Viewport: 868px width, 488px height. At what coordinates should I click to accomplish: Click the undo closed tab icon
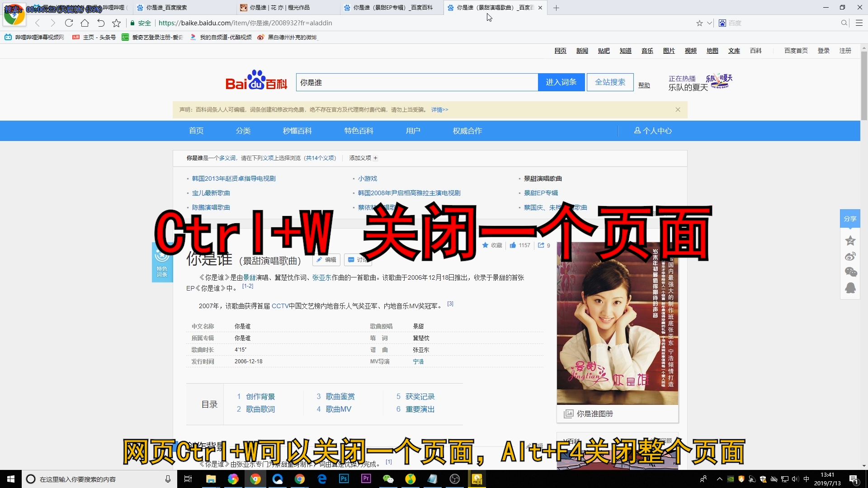tap(101, 23)
